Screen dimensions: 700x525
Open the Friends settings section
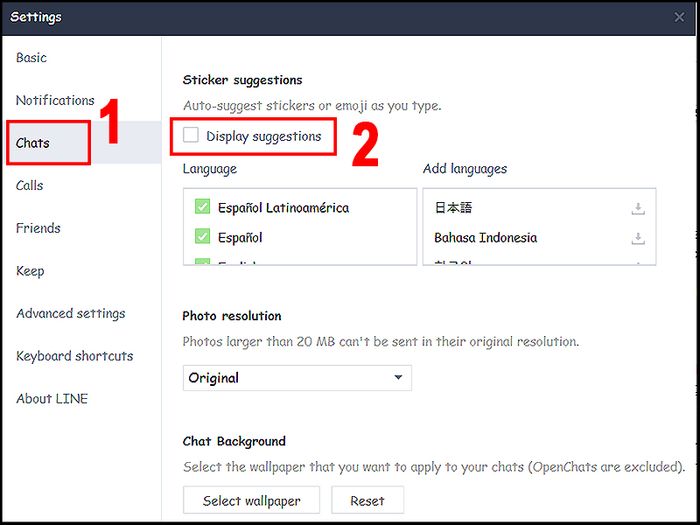(x=38, y=228)
